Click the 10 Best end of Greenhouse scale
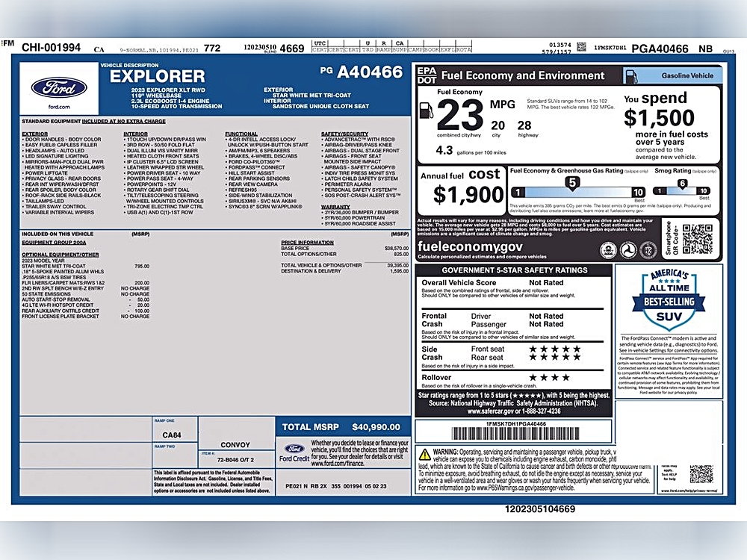 pos(639,193)
